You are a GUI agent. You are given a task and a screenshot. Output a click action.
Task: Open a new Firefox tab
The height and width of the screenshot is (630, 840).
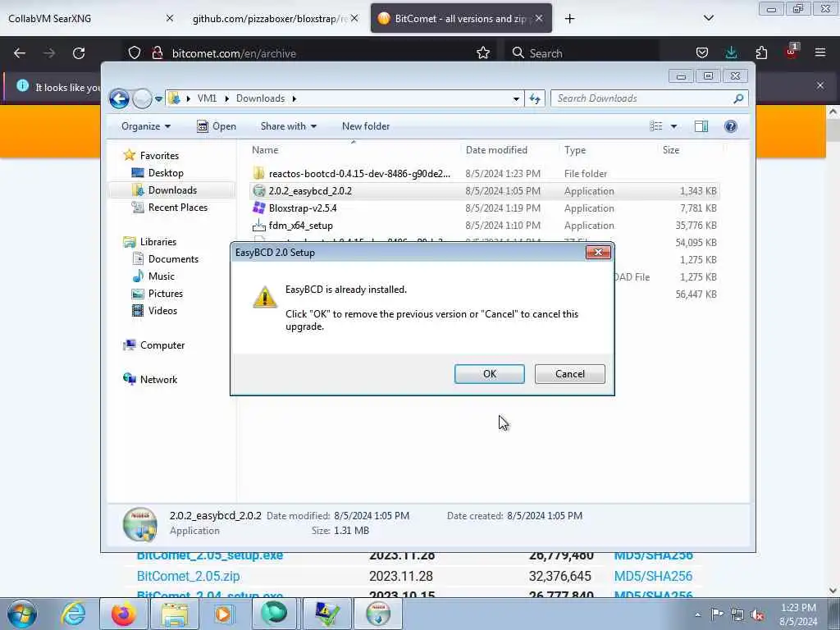569,19
